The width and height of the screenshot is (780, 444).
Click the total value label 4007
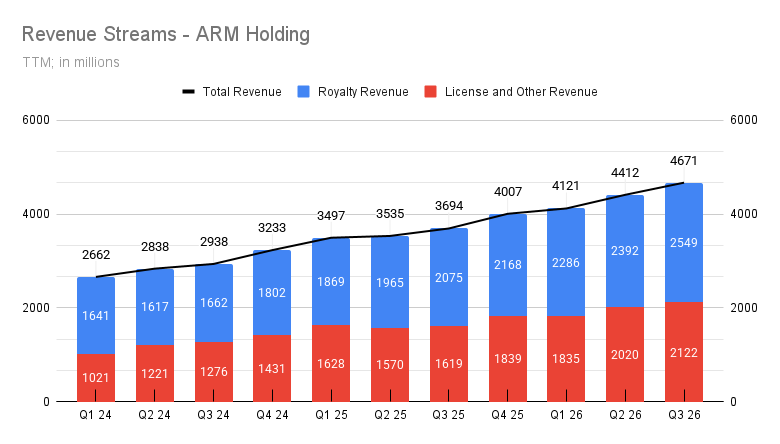(x=507, y=191)
